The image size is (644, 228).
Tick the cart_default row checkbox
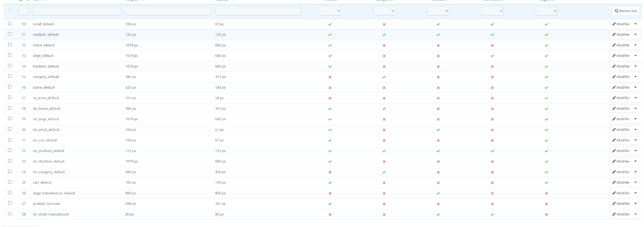(x=10, y=182)
